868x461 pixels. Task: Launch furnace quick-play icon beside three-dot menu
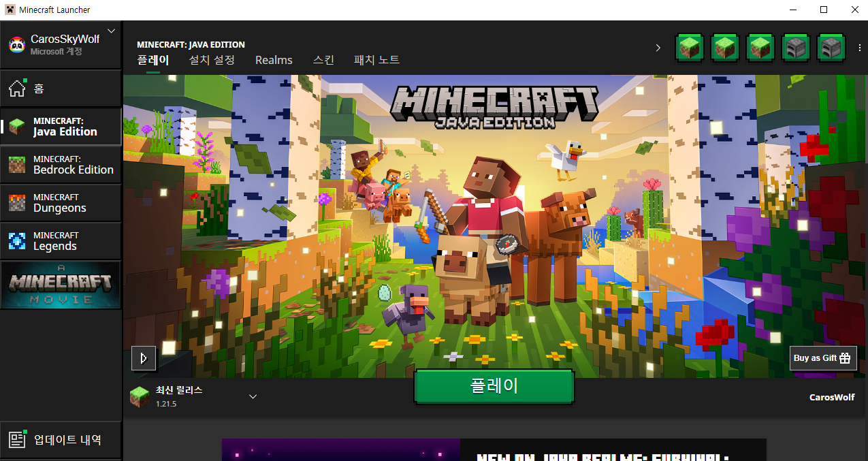point(831,47)
